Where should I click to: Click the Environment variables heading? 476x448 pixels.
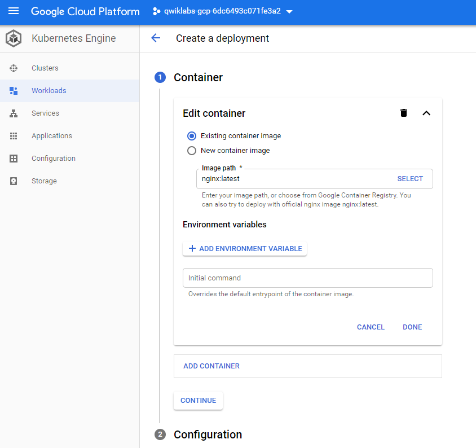pos(224,225)
